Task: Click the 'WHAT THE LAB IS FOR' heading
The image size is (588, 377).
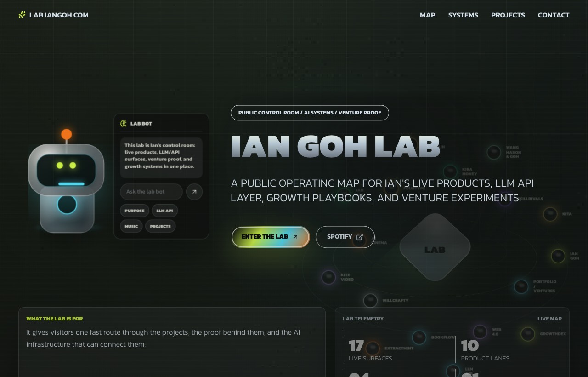Action: (54, 319)
